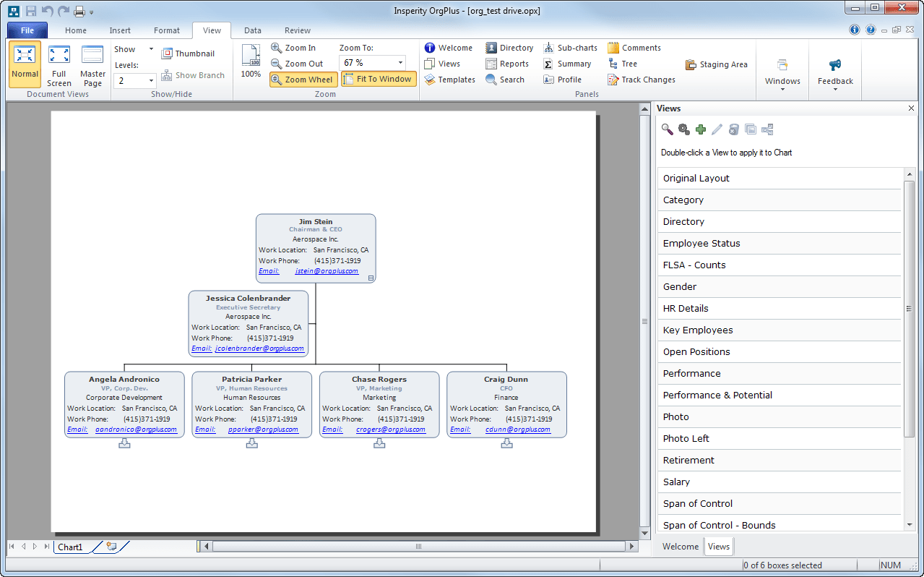
Task: Open the Full Screen document view
Action: tap(59, 65)
